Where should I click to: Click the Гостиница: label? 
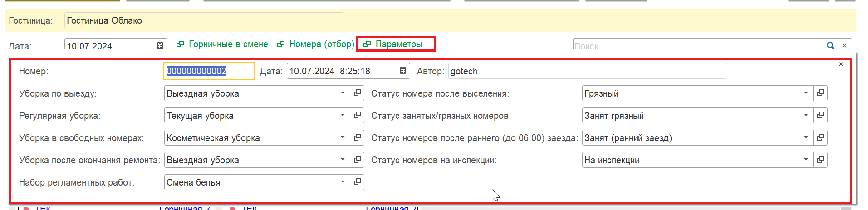(31, 20)
